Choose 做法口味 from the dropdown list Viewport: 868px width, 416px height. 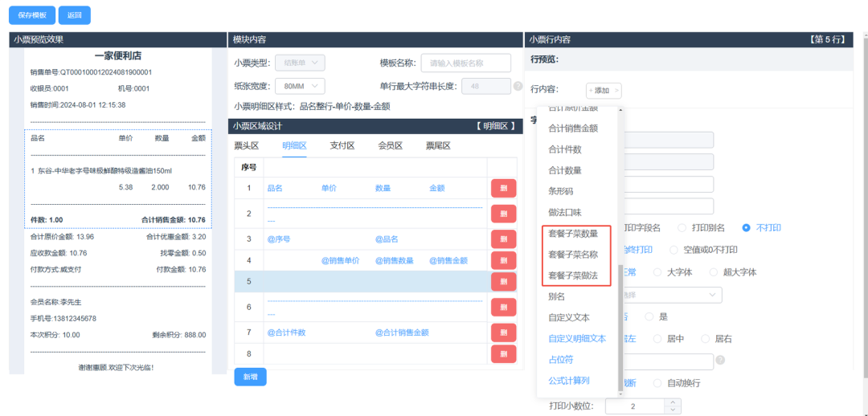pyautogui.click(x=565, y=213)
